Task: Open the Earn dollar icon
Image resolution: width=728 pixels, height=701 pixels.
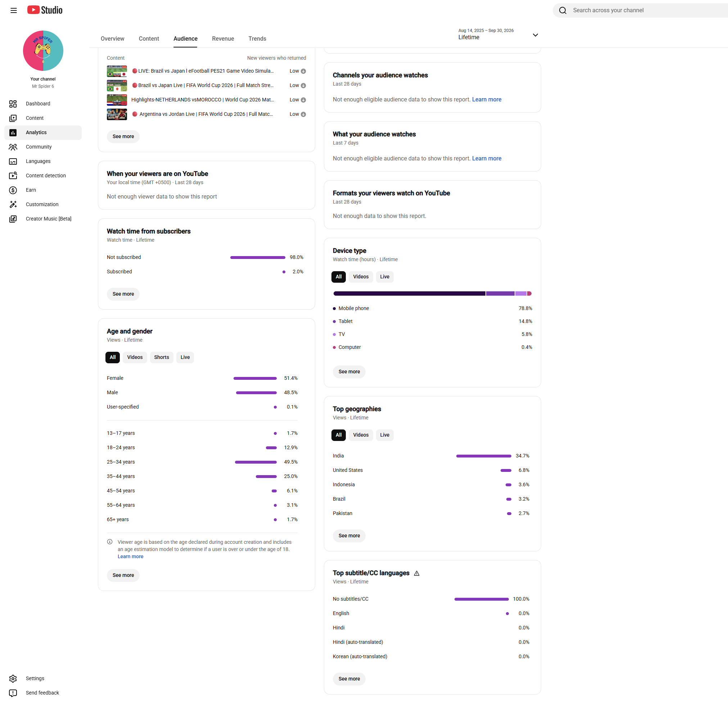Action: pyautogui.click(x=13, y=190)
